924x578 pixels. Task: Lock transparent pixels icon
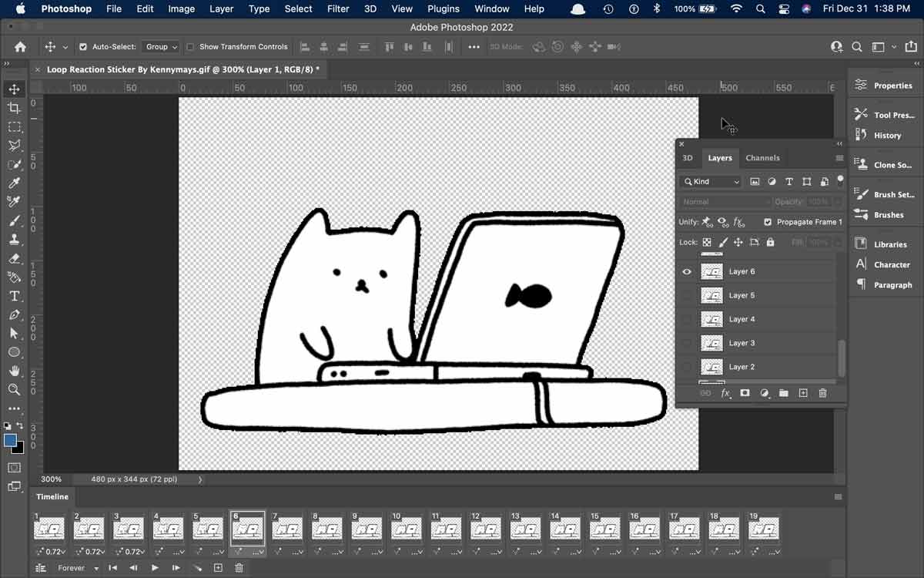pos(707,242)
